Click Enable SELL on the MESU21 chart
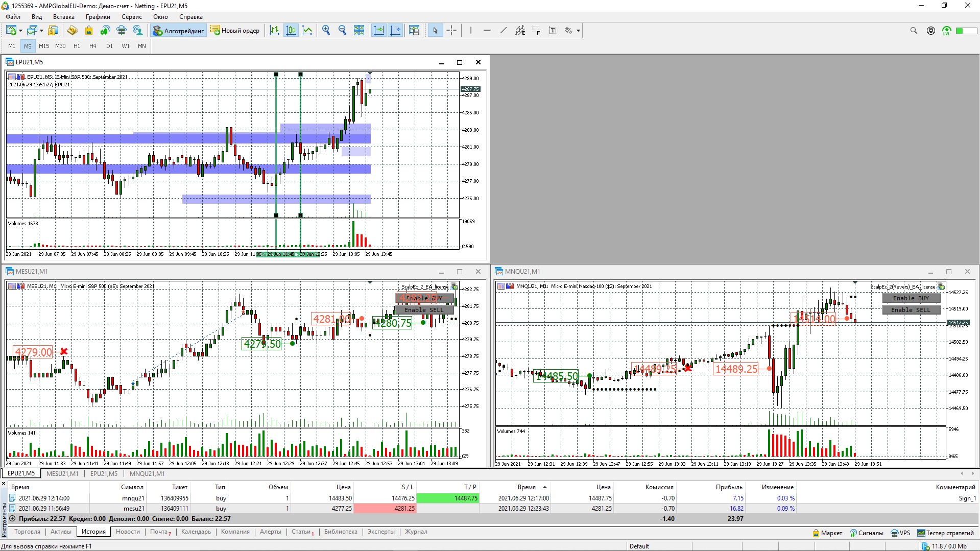 click(424, 310)
